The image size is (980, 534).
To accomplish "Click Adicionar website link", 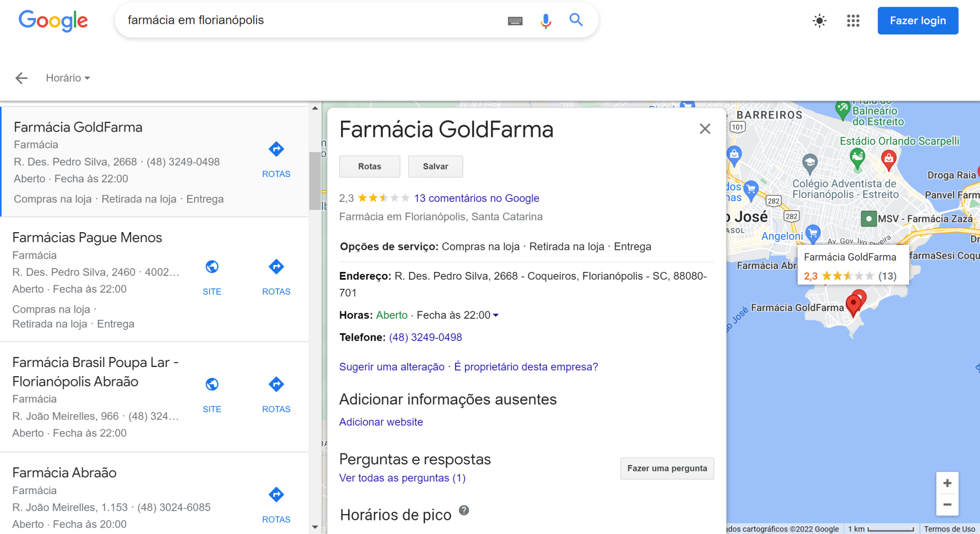I will (x=381, y=422).
